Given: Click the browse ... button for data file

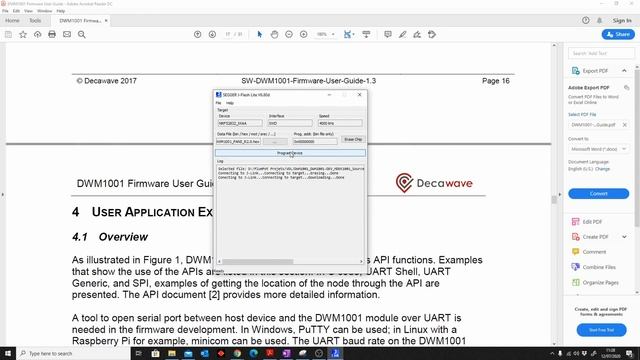Looking at the screenshot, I should tap(275, 142).
